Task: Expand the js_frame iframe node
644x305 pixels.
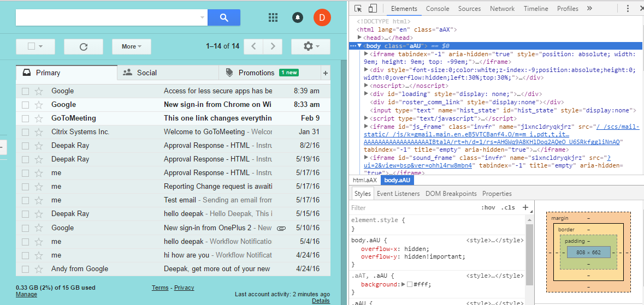Action: tap(367, 127)
